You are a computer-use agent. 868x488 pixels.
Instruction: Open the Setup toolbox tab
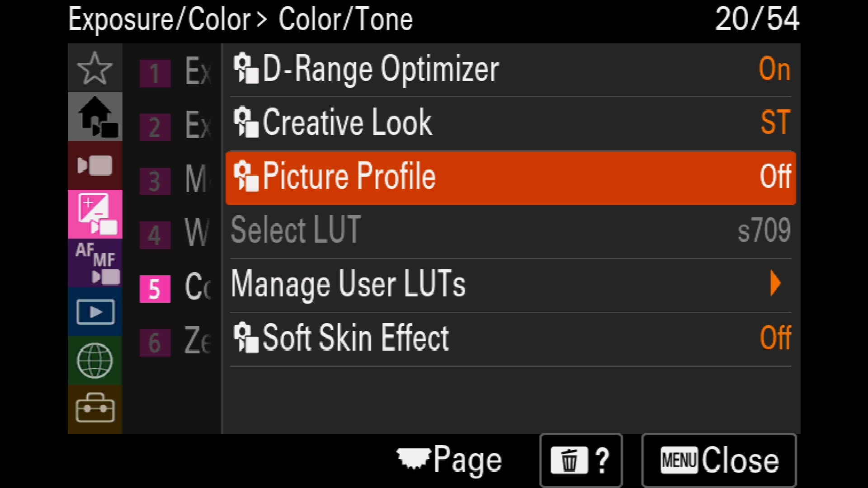(95, 408)
